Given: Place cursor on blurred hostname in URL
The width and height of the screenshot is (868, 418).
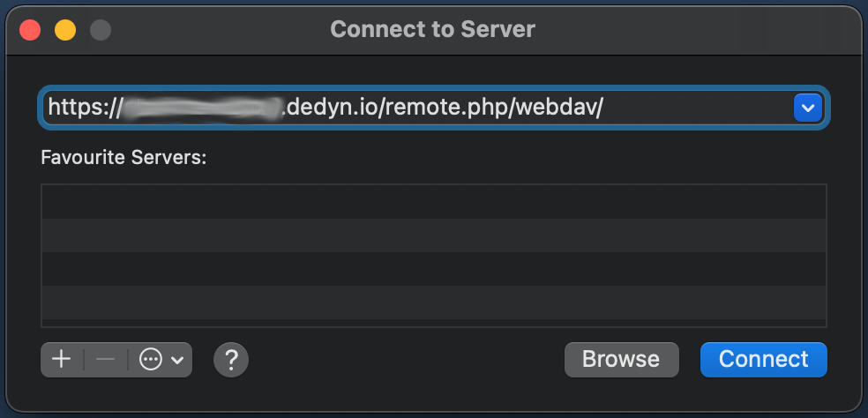Looking at the screenshot, I should (202, 108).
